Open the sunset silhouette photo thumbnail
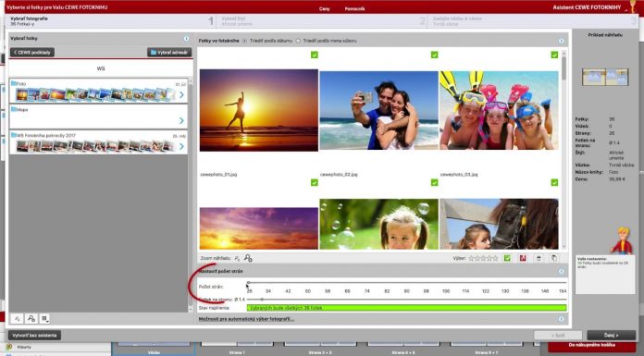This screenshot has height=356, width=644. pos(259,110)
